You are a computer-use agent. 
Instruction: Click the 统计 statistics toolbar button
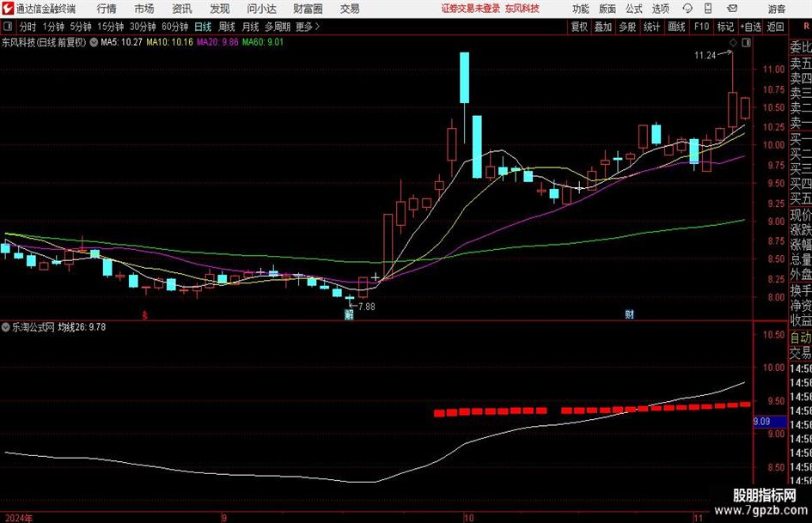651,27
